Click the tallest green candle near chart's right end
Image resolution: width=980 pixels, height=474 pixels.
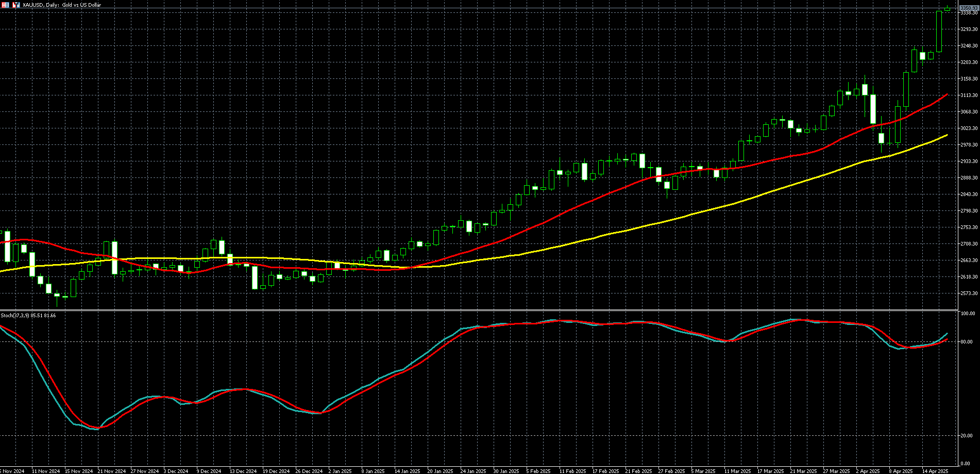[x=939, y=31]
